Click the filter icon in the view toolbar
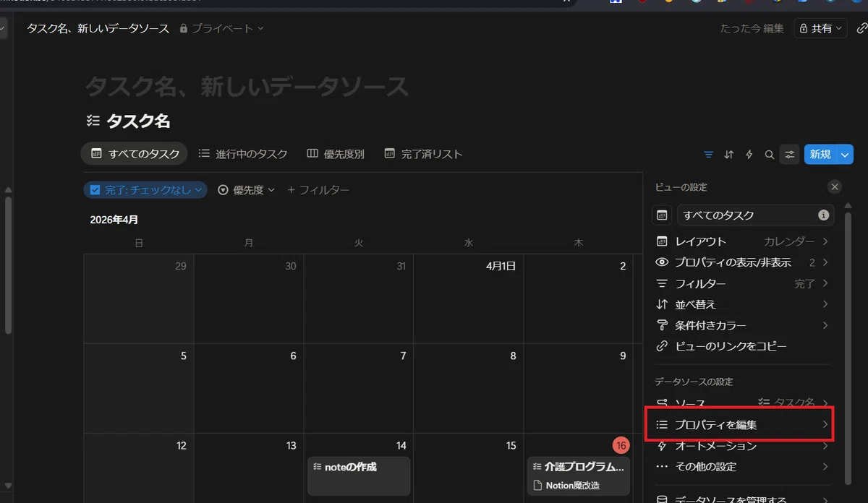 [x=708, y=154]
